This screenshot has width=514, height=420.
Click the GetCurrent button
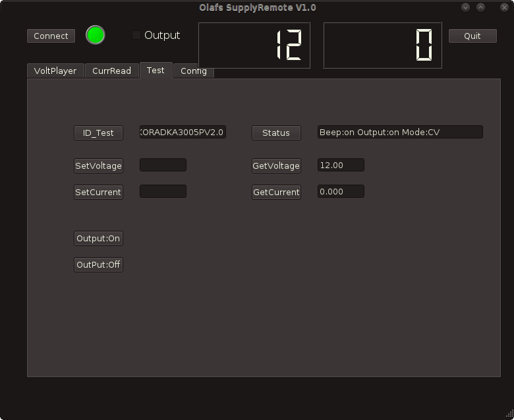pyautogui.click(x=276, y=192)
